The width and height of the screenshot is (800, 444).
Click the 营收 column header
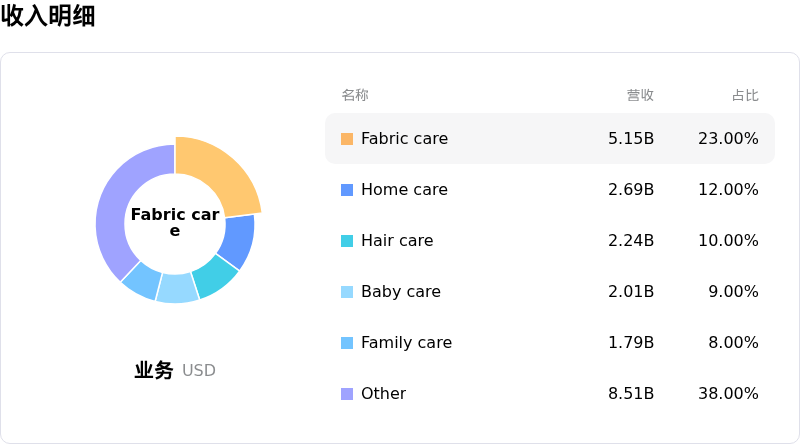tap(640, 95)
